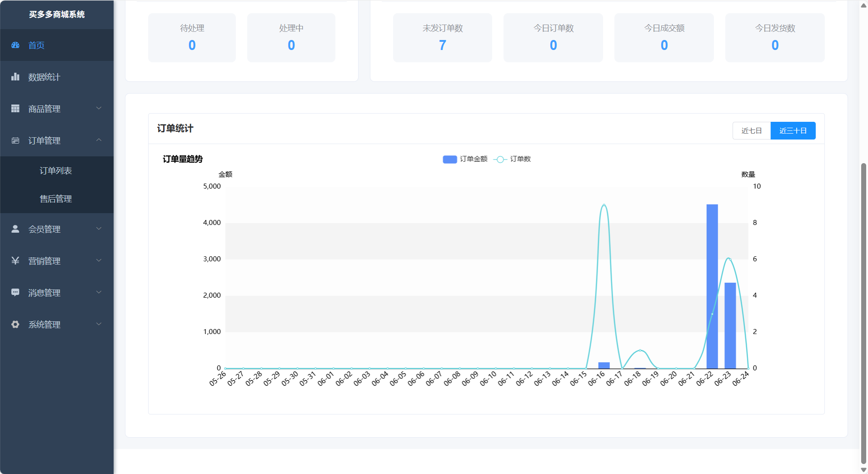Collapse 订单管理 submenu chevron
The width and height of the screenshot is (868, 474).
[x=99, y=140]
